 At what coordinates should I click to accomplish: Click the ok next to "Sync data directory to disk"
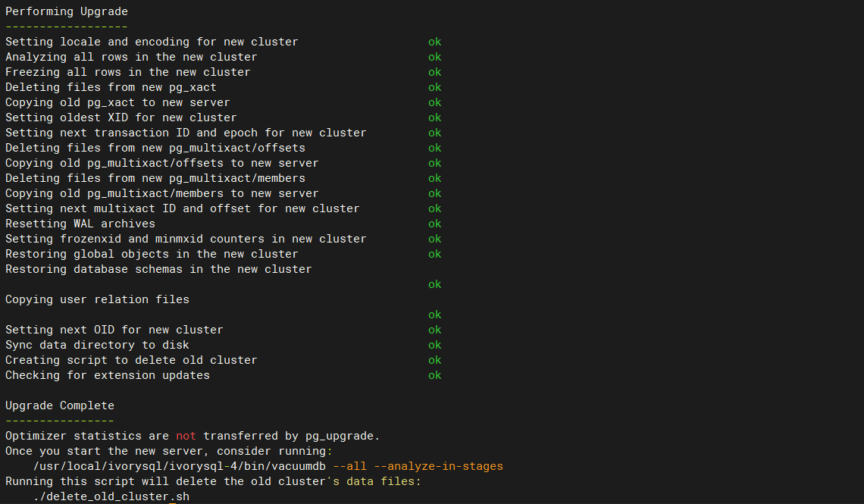[x=434, y=345]
